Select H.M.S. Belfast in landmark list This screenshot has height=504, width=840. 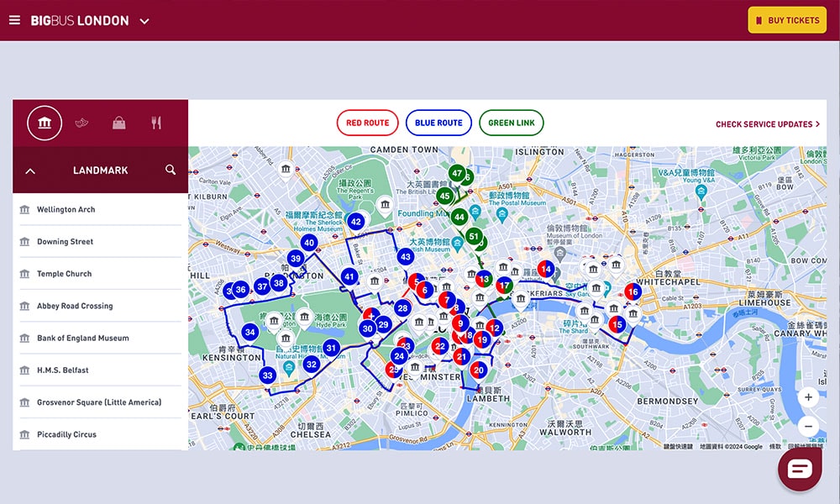coord(100,370)
